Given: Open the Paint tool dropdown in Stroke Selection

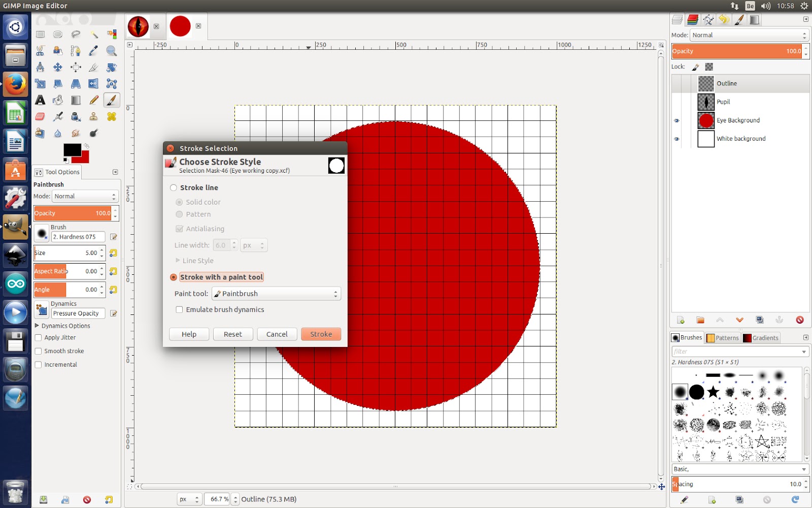Looking at the screenshot, I should 276,294.
